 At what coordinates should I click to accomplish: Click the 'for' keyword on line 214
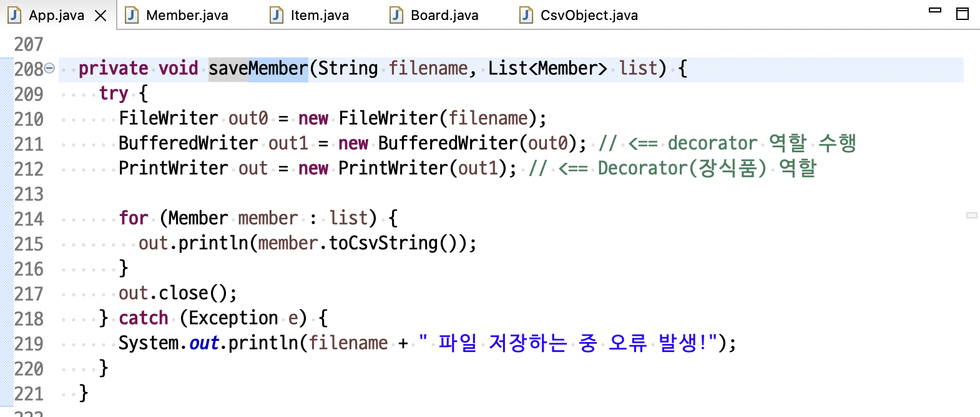point(134,218)
